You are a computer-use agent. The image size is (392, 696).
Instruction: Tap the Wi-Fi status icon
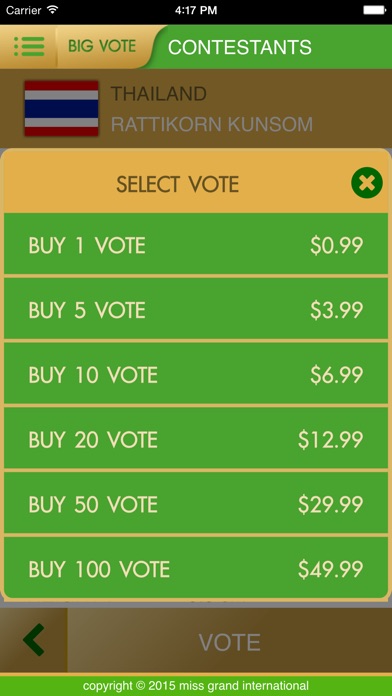pyautogui.click(x=53, y=9)
